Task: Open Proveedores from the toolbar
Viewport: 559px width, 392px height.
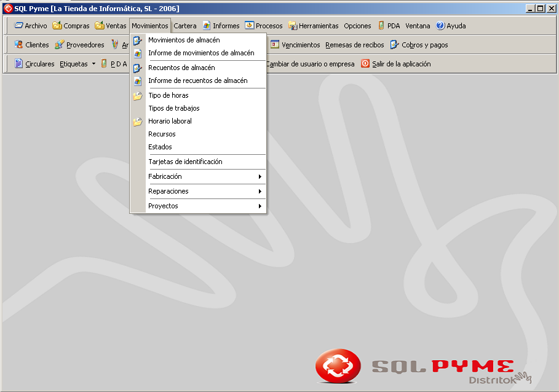Action: click(x=60, y=45)
